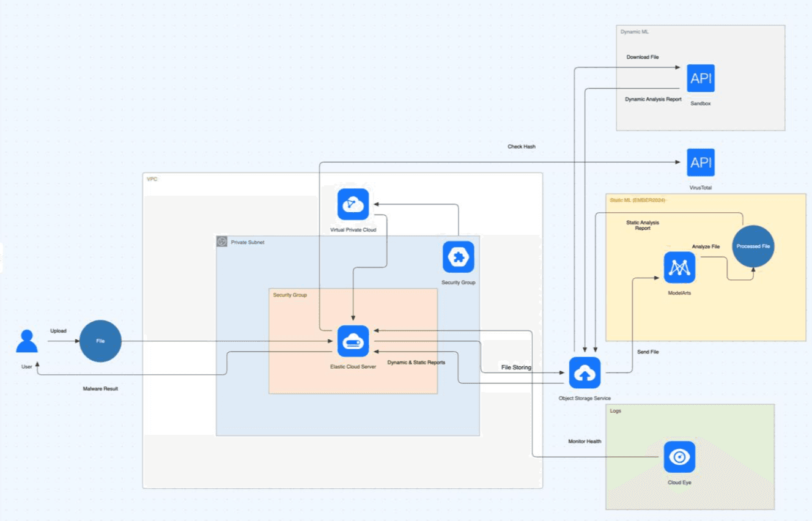Viewport: 812px width, 521px height.
Task: Click the Sandbox API icon
Action: click(701, 78)
